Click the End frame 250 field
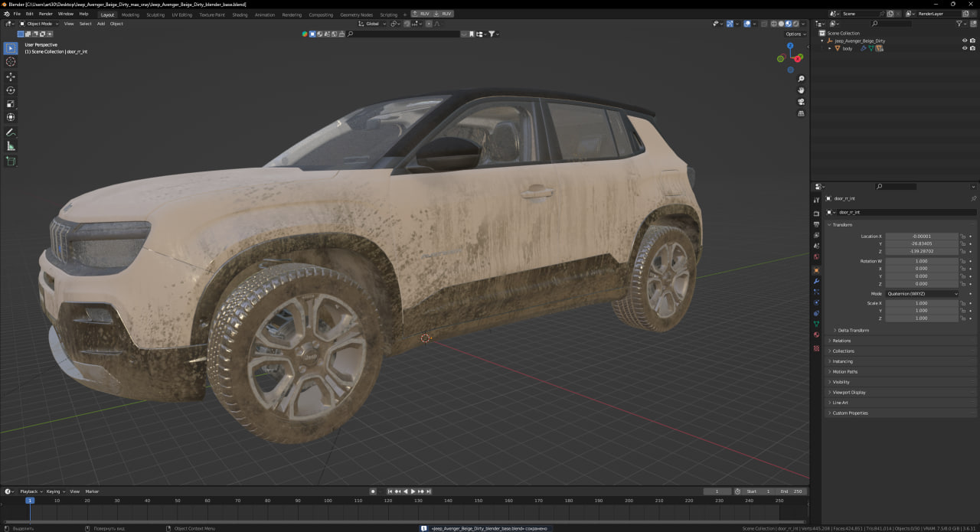This screenshot has height=532, width=980. [x=792, y=491]
